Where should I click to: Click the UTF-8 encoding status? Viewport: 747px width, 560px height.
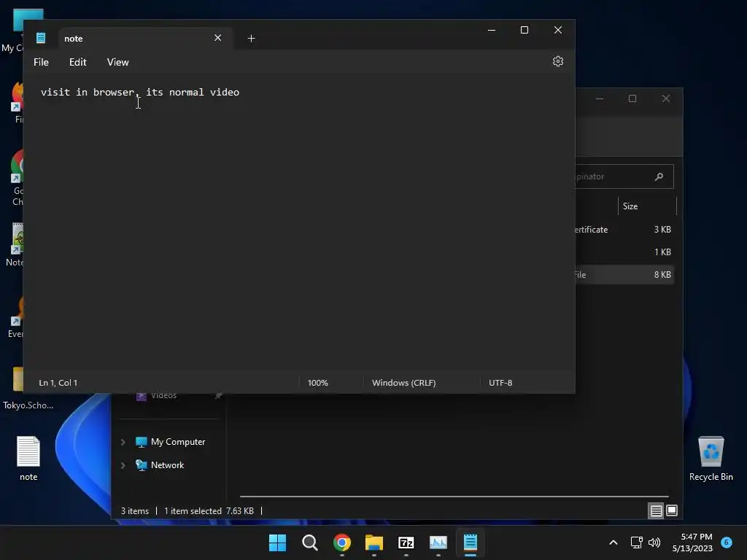[x=500, y=383]
